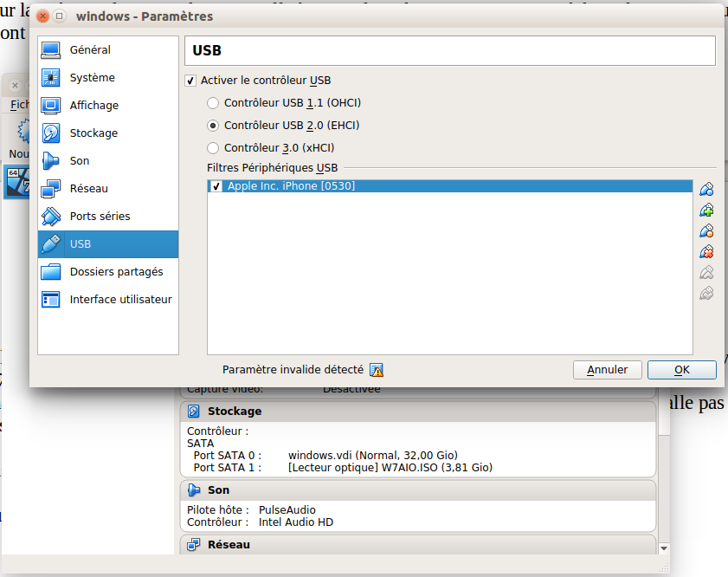Click scrollbar down arrow in details panel
Image resolution: width=728 pixels, height=577 pixels.
(x=664, y=548)
